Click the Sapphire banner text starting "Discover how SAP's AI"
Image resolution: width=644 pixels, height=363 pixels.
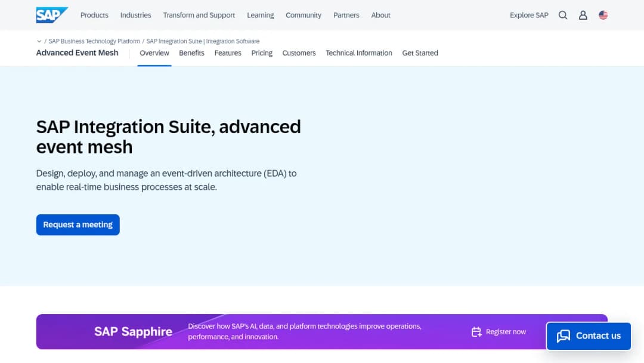click(x=305, y=331)
